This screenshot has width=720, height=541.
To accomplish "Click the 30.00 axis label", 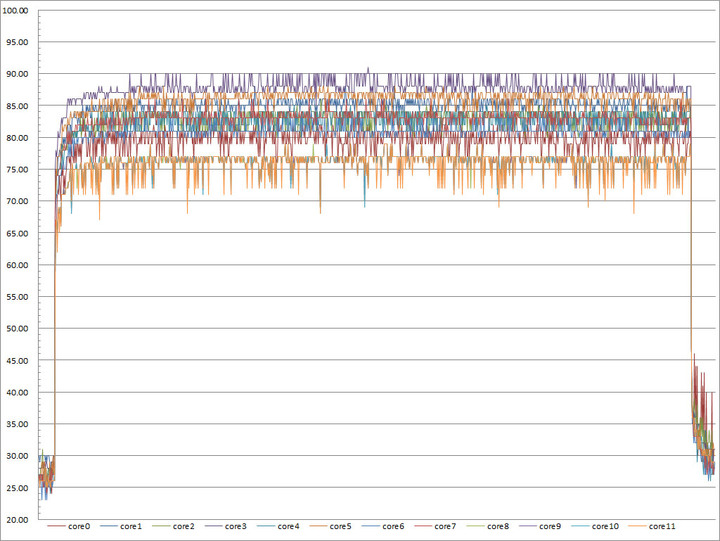I will [17, 456].
